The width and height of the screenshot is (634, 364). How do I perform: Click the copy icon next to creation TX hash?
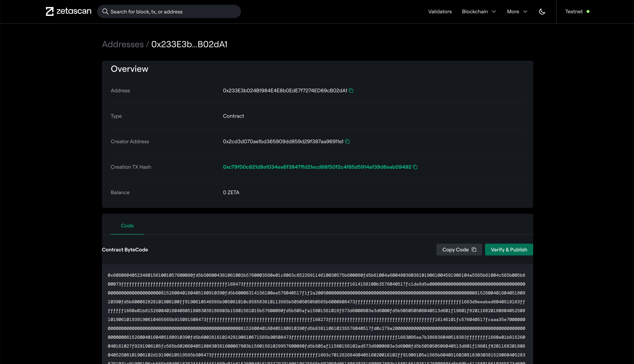415,167
